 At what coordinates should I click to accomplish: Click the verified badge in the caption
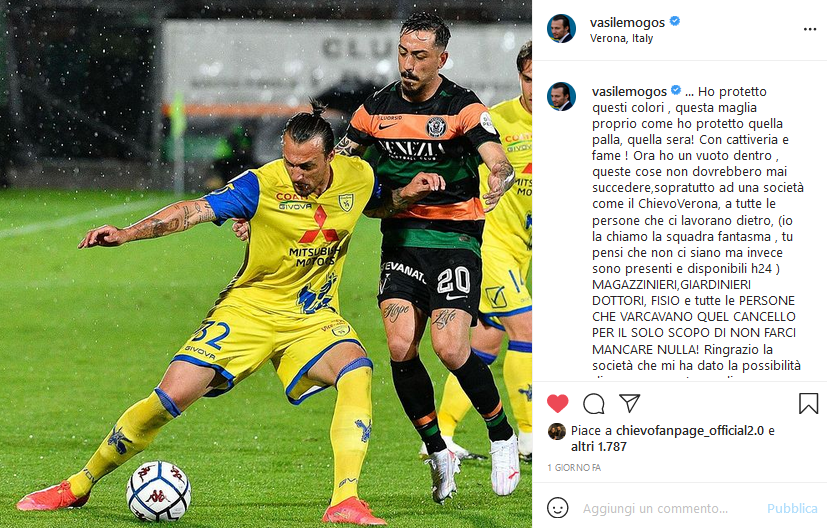[676, 90]
